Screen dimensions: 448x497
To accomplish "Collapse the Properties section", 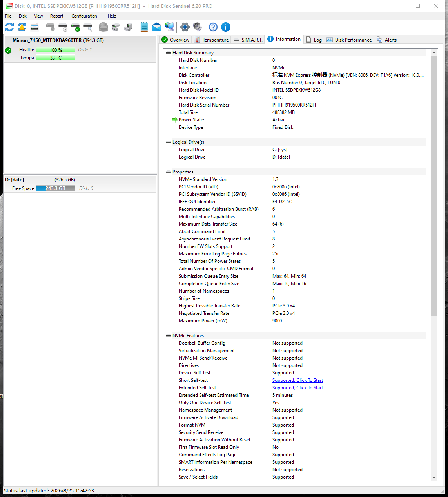I will tap(169, 172).
